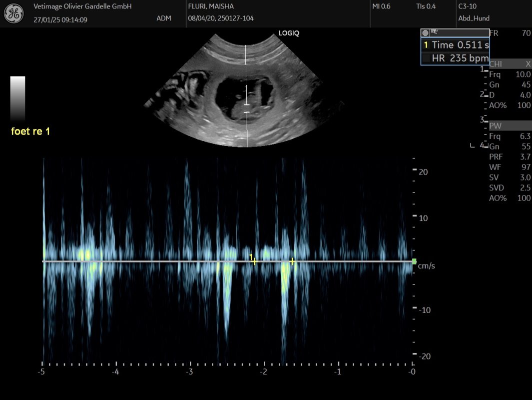532x400 pixels.
Task: Click the grayscale map bar
Action: [x=17, y=98]
